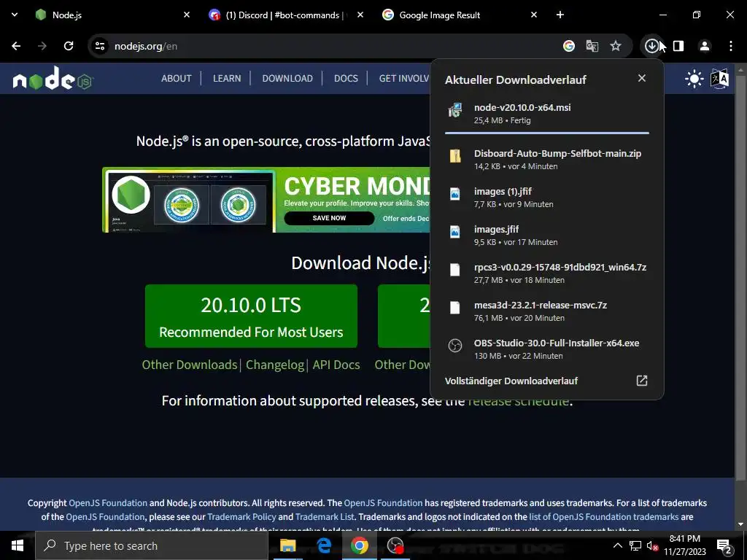Click the msi installer icon for node download
This screenshot has height=560, width=747.
[455, 110]
